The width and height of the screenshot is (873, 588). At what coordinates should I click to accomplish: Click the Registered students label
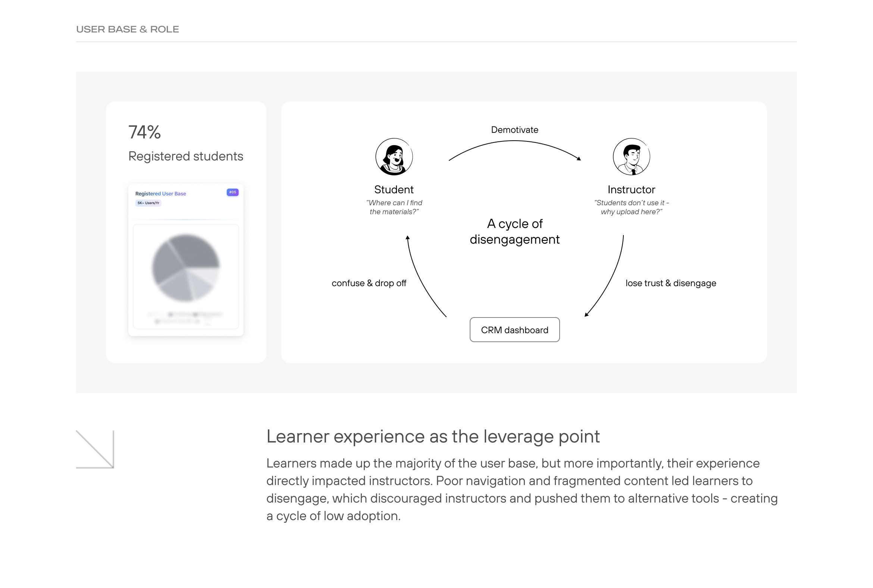point(186,156)
